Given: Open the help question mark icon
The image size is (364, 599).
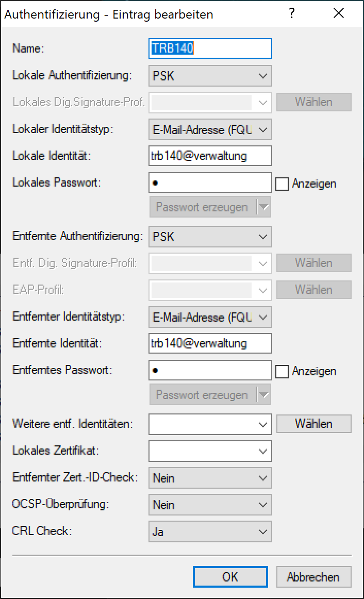Looking at the screenshot, I should pyautogui.click(x=292, y=14).
